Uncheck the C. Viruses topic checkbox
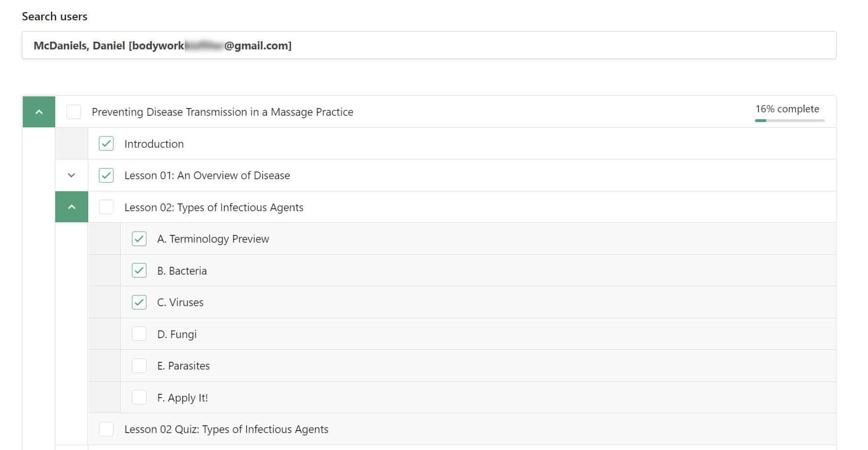This screenshot has width=868, height=450. 139,302
